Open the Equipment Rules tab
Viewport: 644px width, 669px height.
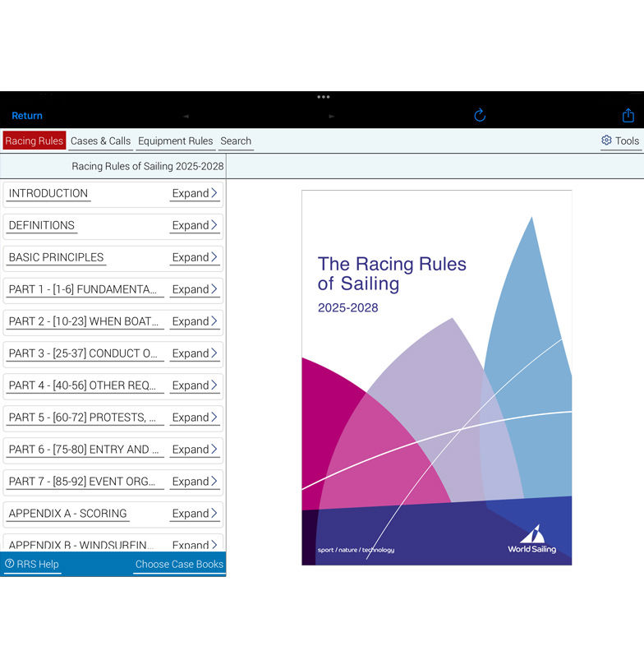click(x=175, y=141)
